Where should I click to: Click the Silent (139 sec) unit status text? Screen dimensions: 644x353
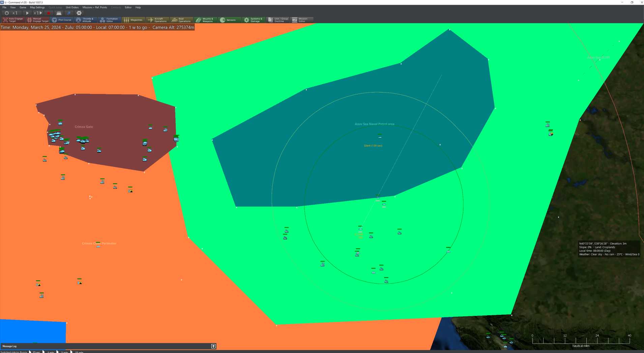(x=373, y=146)
